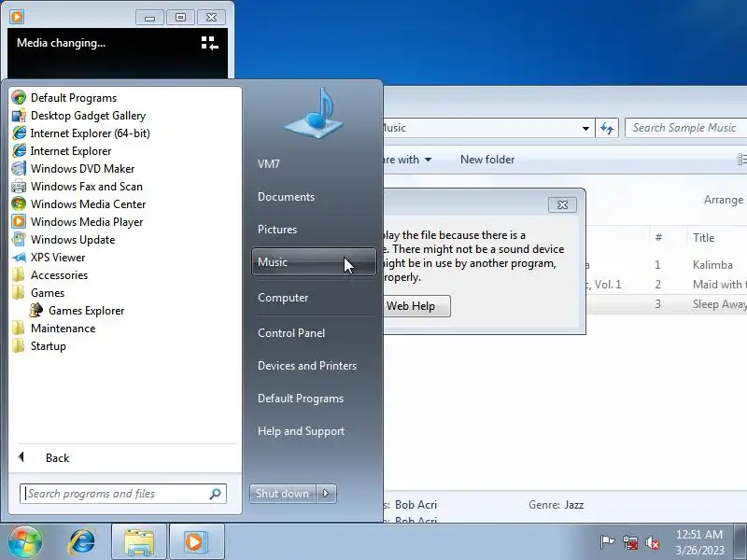
Task: Click the Jazz genre value in details pane
Action: (574, 505)
